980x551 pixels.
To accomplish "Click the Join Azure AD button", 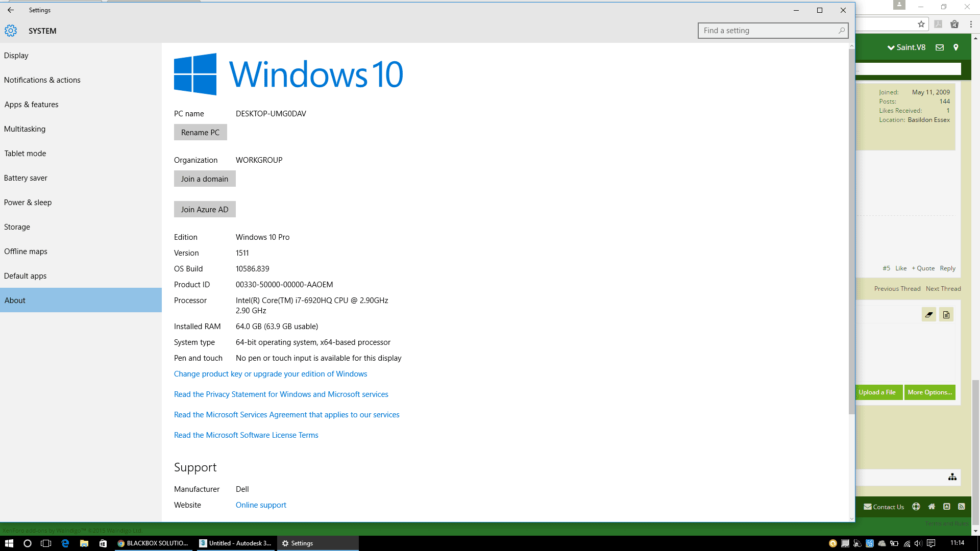I will pyautogui.click(x=205, y=209).
